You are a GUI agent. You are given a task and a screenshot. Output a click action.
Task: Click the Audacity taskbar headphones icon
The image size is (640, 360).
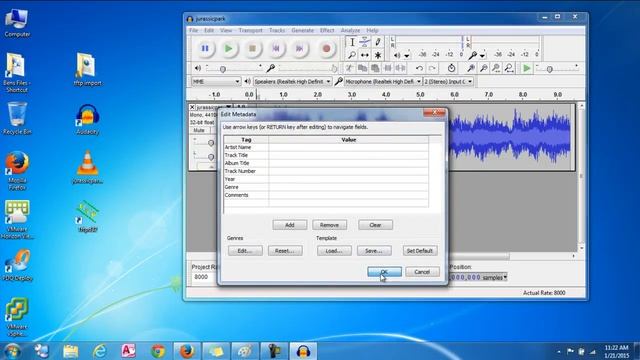303,351
